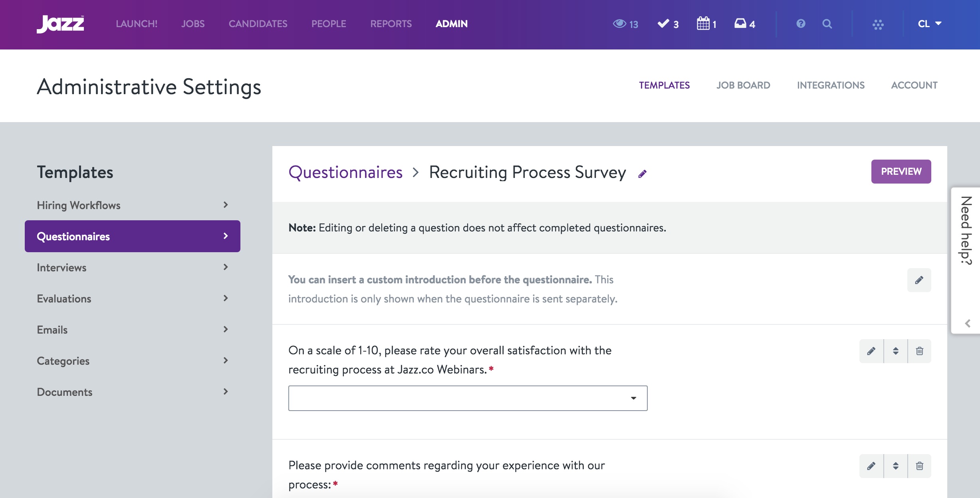Edit the satisfaction rating question
Viewport: 980px width, 498px height.
click(871, 351)
